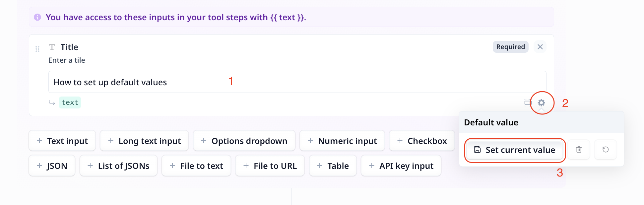
Task: Click the 'Enter a tile' description text
Action: point(67,60)
